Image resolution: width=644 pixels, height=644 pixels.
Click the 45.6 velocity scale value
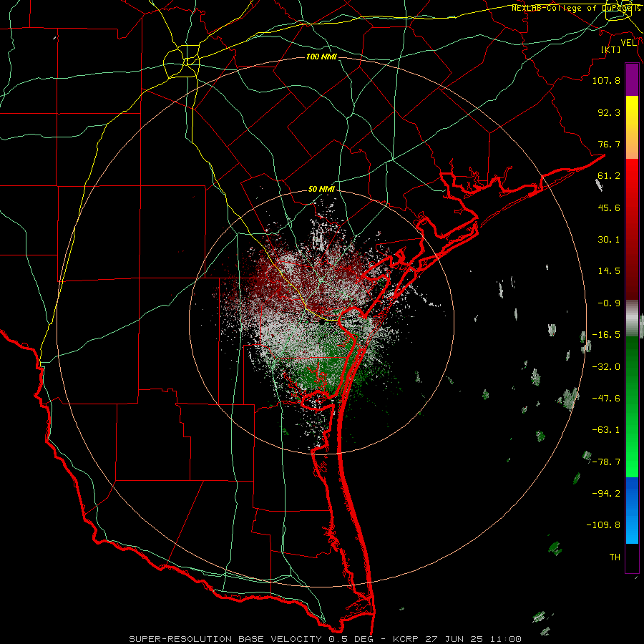609,208
